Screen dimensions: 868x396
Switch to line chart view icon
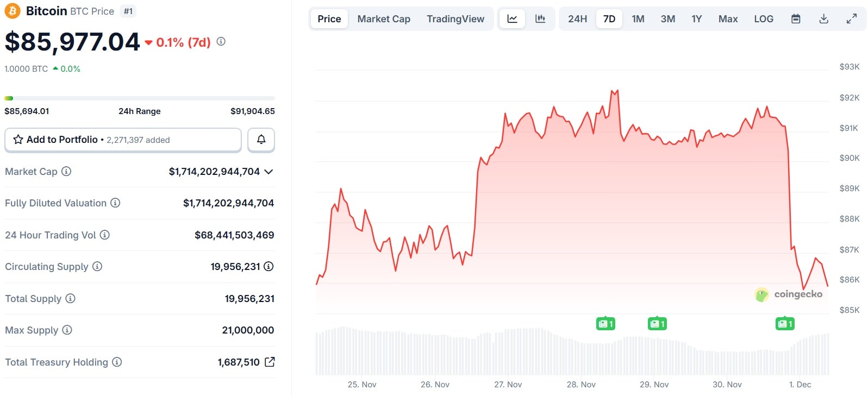point(512,19)
